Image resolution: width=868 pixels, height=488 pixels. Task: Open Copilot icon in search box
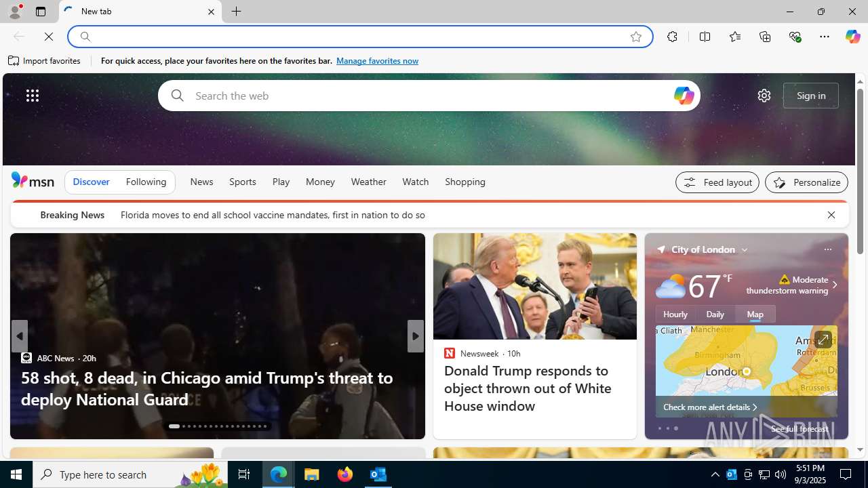[684, 96]
